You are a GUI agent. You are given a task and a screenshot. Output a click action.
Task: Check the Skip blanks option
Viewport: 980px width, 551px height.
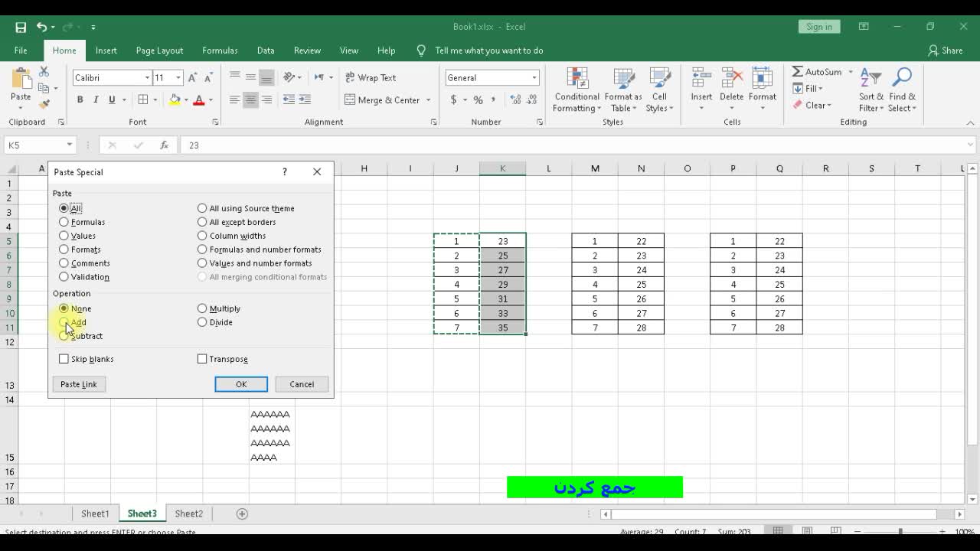coord(64,359)
